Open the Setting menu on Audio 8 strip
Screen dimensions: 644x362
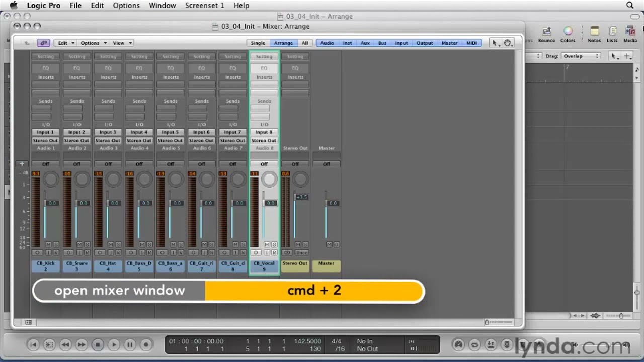click(264, 57)
